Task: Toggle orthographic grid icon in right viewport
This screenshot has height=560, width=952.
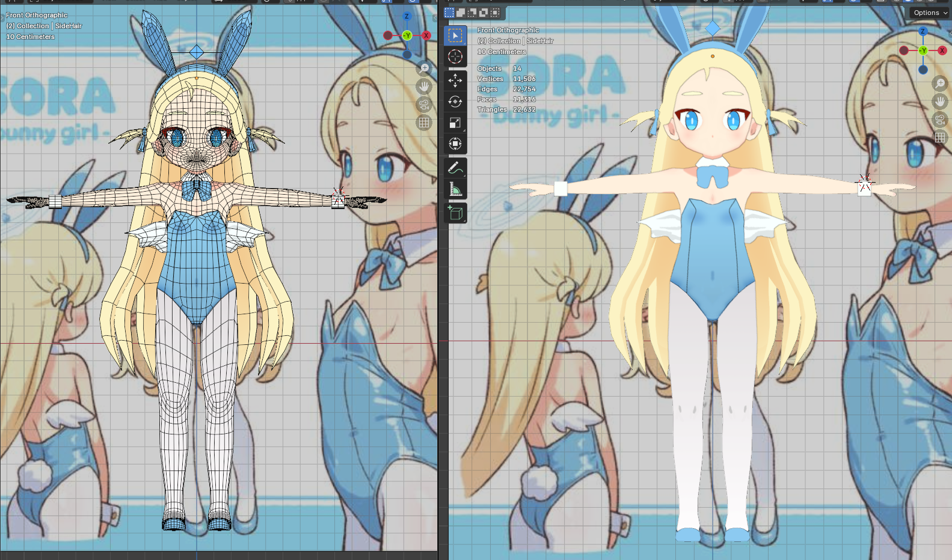Action: click(x=940, y=138)
